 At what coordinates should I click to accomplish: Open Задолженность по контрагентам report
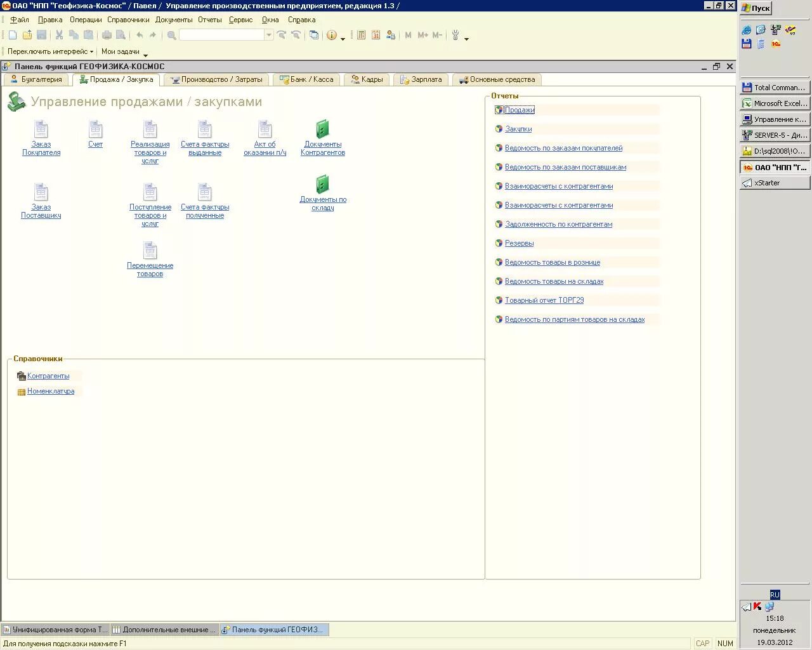pyautogui.click(x=558, y=224)
